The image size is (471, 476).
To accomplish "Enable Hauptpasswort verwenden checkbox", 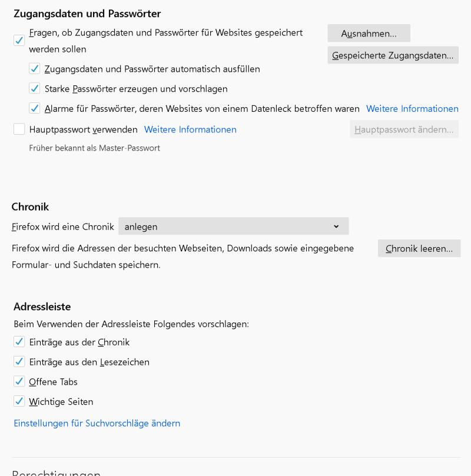I will 19,129.
